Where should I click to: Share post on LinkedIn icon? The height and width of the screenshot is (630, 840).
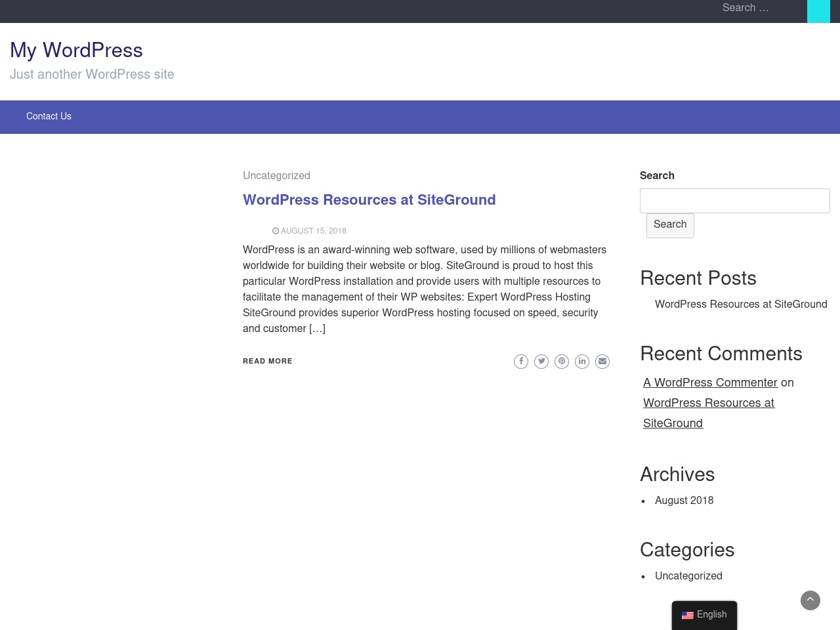(582, 362)
